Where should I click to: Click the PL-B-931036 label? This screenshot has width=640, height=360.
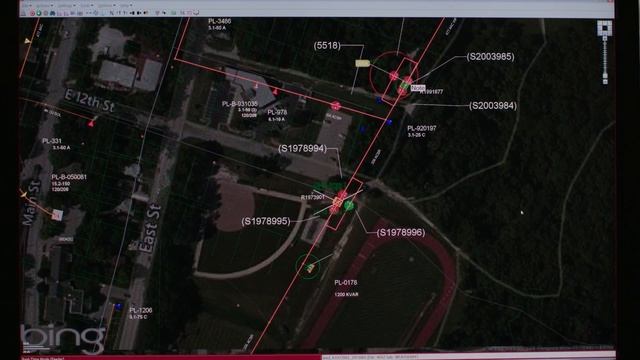[240, 104]
